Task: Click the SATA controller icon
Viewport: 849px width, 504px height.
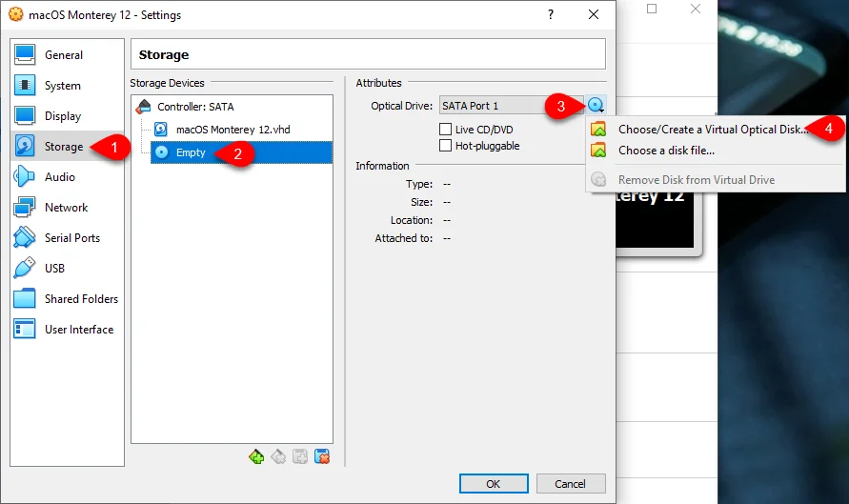Action: click(143, 107)
